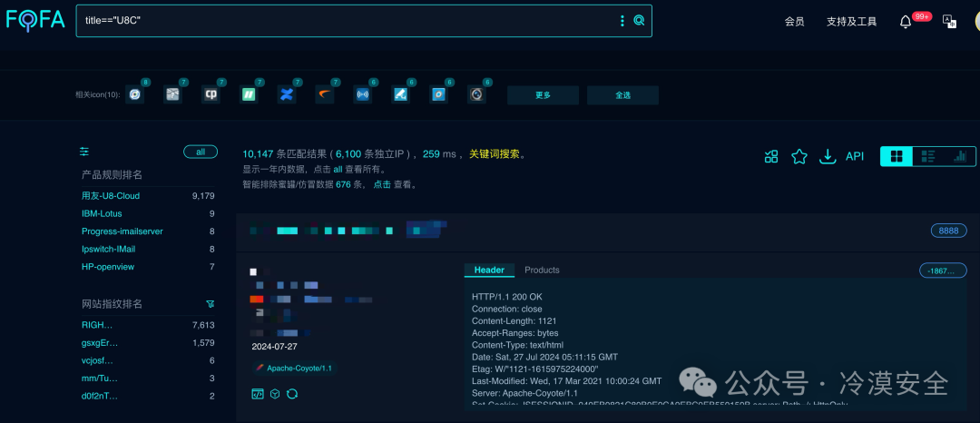
Task: Click the 2024-07-27 date text
Action: [275, 346]
